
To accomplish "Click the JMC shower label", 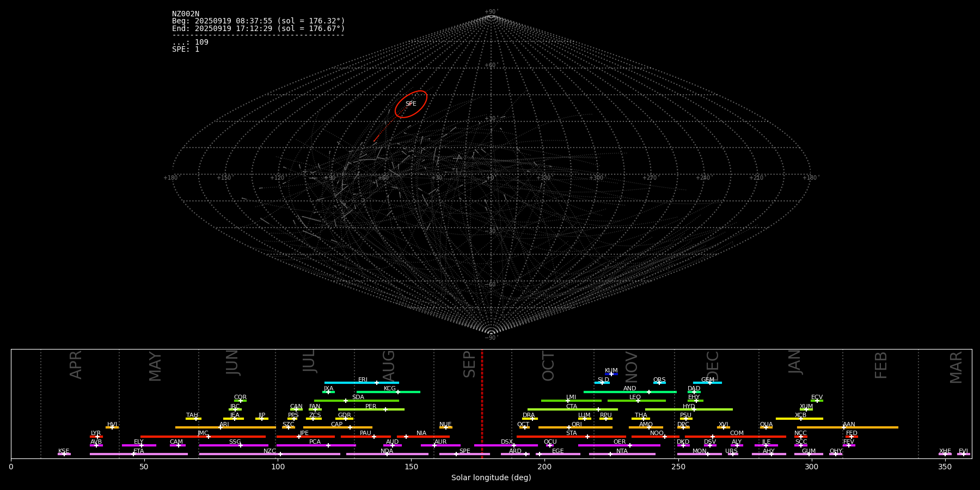I will click(x=203, y=433).
